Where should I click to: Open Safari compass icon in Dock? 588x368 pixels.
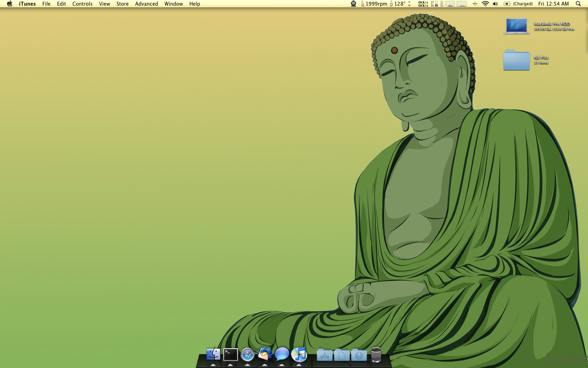tap(247, 355)
